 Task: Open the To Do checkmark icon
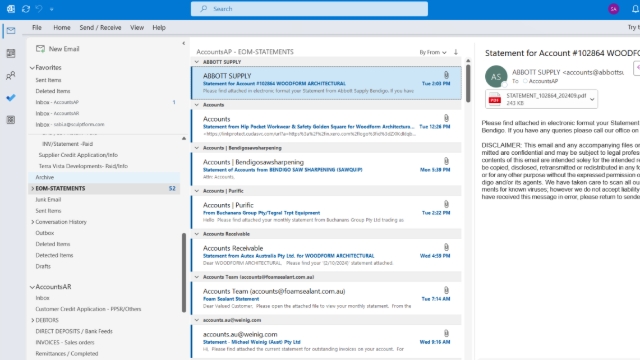pos(11,98)
